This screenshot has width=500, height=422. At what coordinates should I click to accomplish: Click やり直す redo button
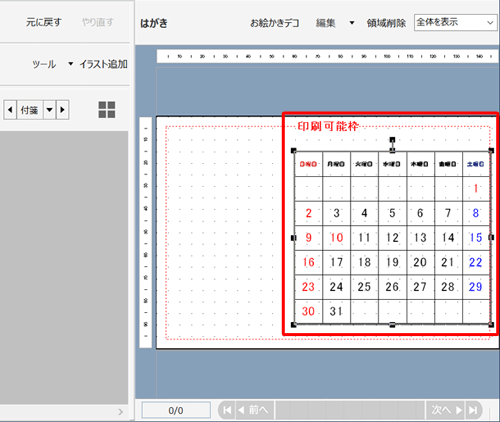click(98, 22)
